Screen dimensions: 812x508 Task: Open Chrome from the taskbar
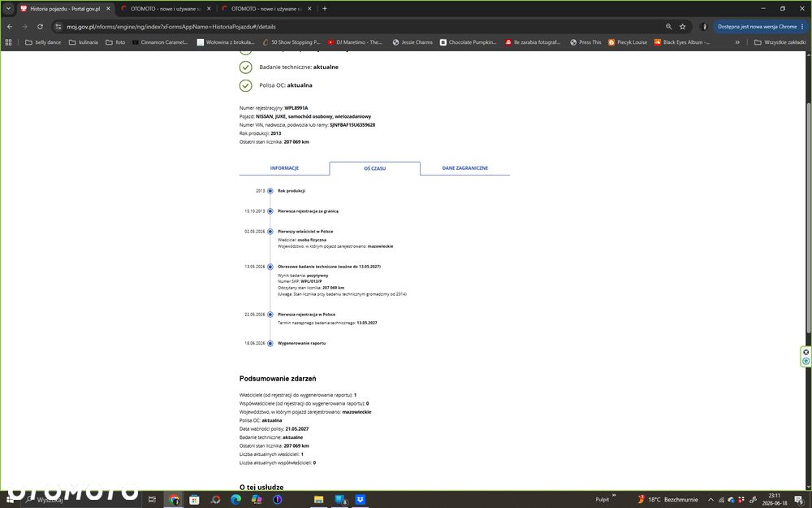[x=174, y=499]
